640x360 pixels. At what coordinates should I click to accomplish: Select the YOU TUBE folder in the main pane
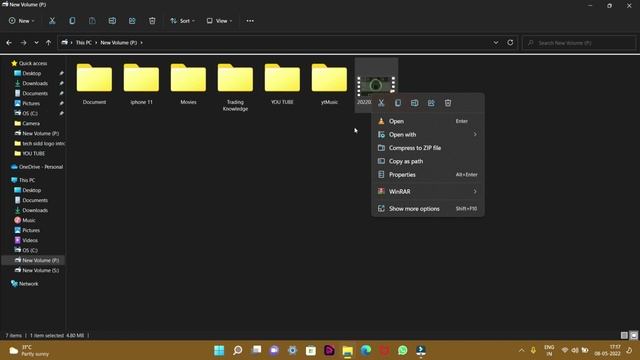point(282,84)
